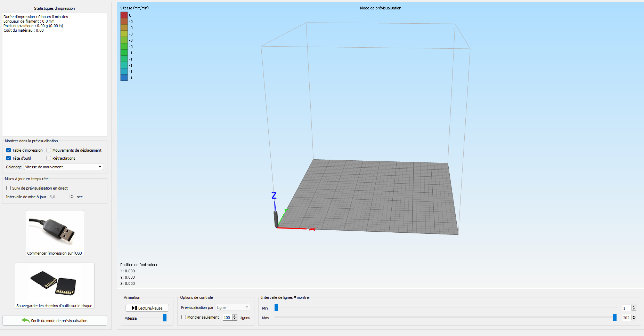Click the extruder tool head in preview
This screenshot has height=336, width=644.
(276, 219)
